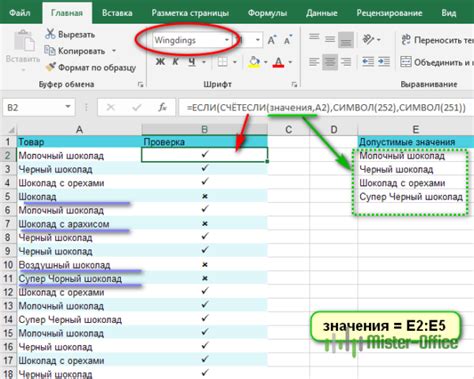Open the Wingdings font name dropdown
Viewport: 474px width, 379px height.
click(x=227, y=40)
